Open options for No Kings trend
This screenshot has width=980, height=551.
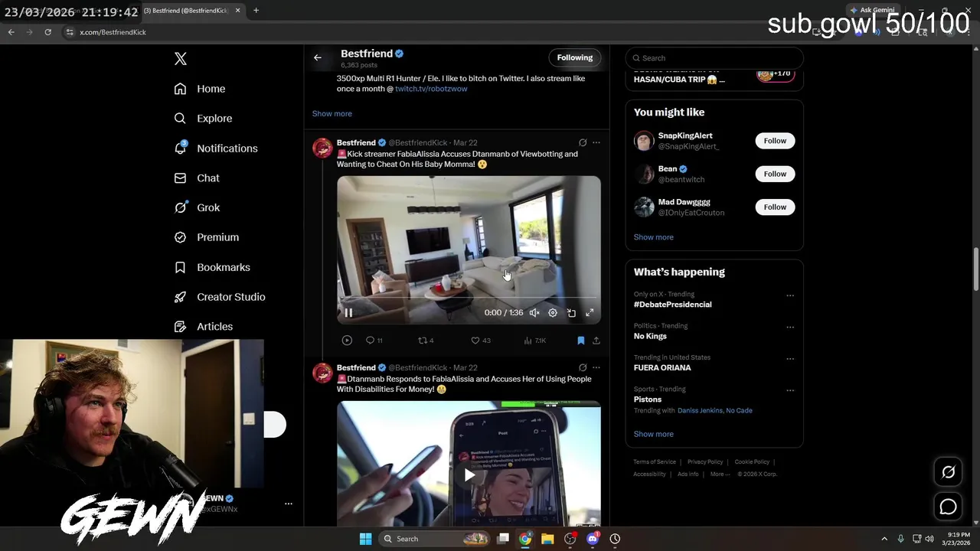click(x=790, y=327)
